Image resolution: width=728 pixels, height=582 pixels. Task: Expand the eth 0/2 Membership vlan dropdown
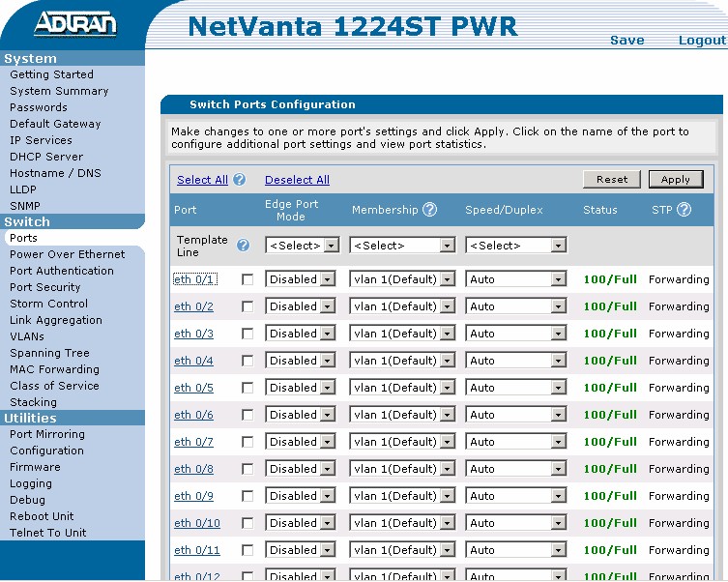[402, 306]
